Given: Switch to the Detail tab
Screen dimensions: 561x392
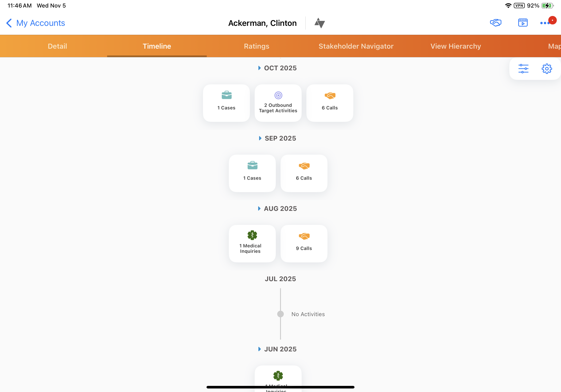Looking at the screenshot, I should (57, 46).
